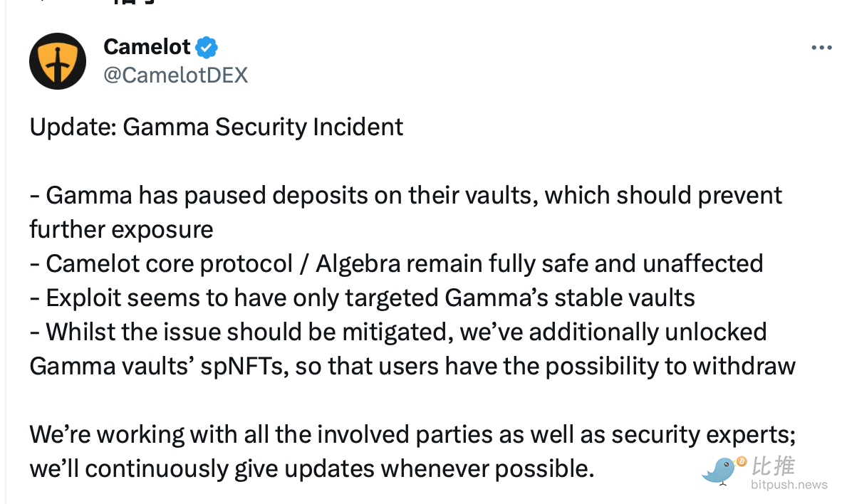This screenshot has width=842, height=504.
Task: Click the bitpush blue bird logo
Action: 721,471
